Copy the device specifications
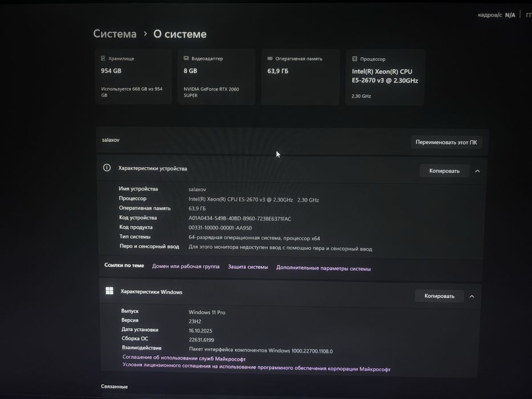The image size is (532, 399). [444, 171]
